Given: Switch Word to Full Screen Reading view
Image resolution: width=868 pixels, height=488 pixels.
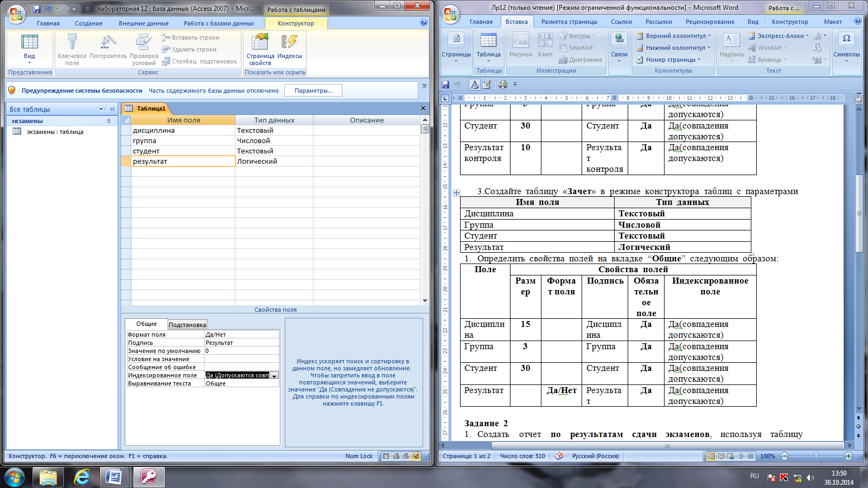Looking at the screenshot, I should (x=721, y=456).
